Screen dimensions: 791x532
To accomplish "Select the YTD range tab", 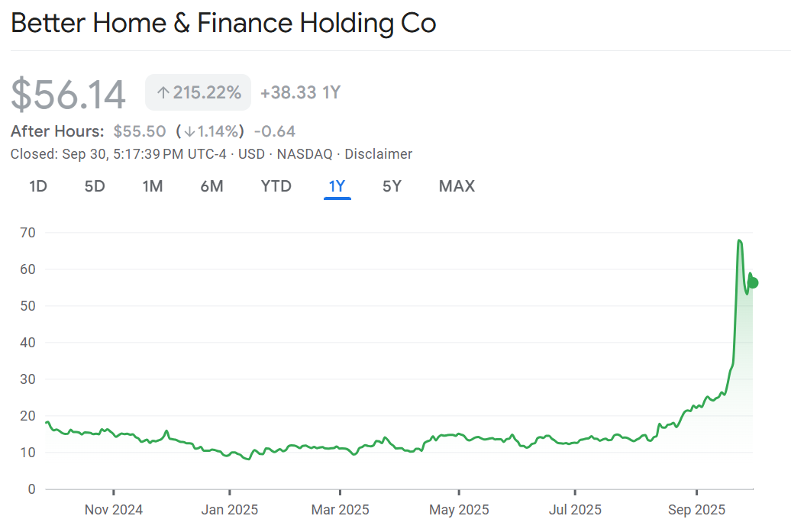I will (x=276, y=185).
